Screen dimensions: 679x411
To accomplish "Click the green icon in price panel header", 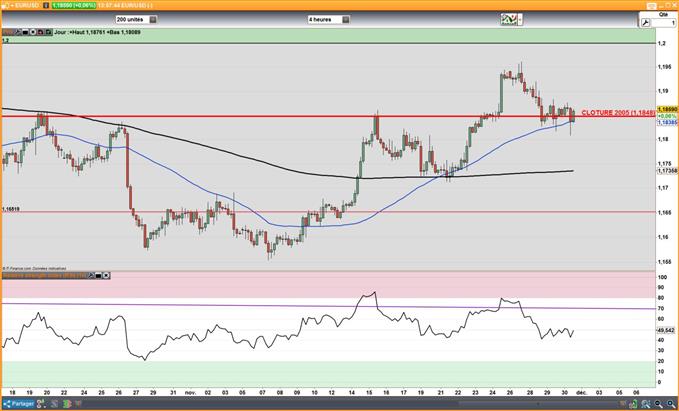I will [48, 32].
